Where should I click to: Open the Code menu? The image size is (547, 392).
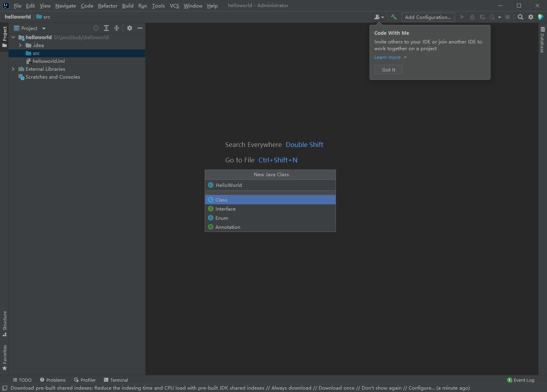pyautogui.click(x=87, y=6)
